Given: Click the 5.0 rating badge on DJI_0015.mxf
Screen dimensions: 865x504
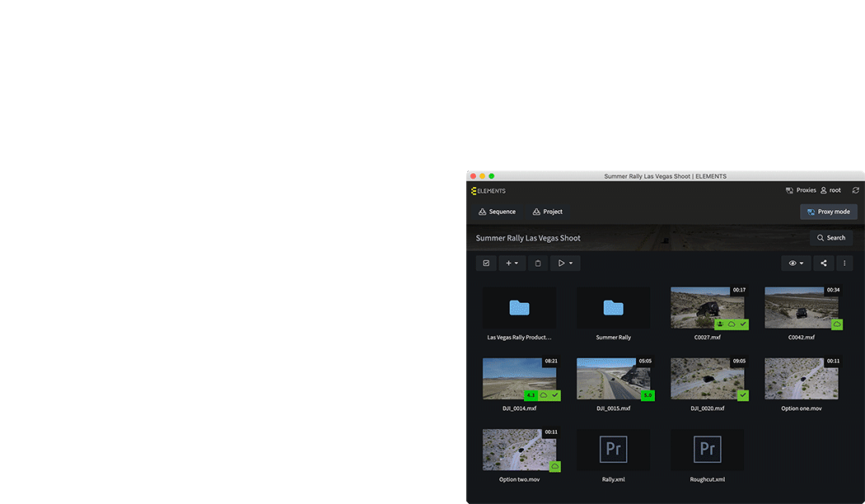Looking at the screenshot, I should (648, 395).
